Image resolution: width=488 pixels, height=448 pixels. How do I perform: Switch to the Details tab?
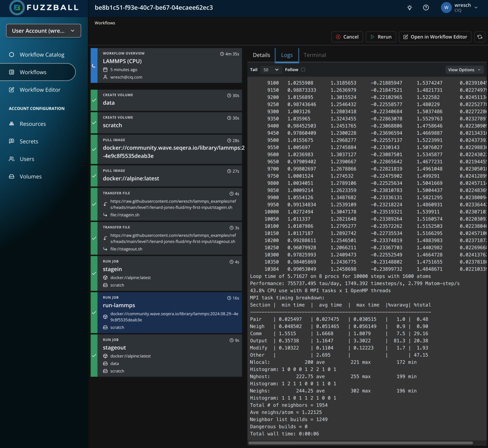(x=261, y=55)
